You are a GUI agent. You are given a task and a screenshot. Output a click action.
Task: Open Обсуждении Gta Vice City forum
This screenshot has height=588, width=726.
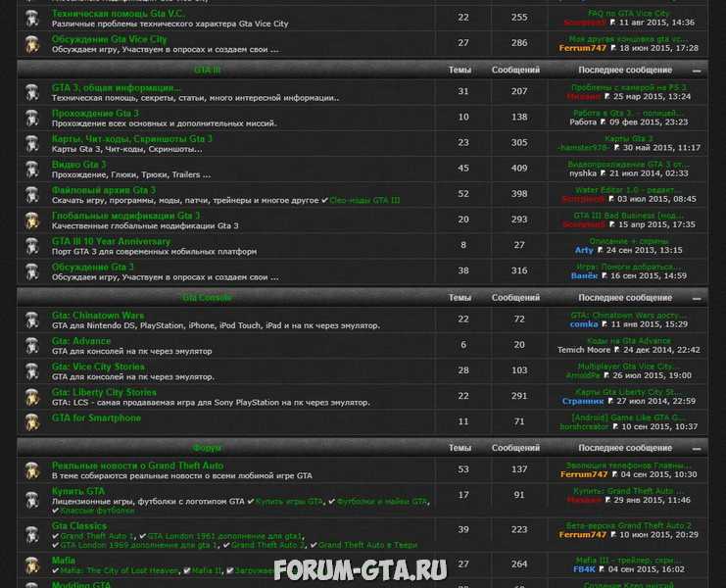click(x=110, y=39)
